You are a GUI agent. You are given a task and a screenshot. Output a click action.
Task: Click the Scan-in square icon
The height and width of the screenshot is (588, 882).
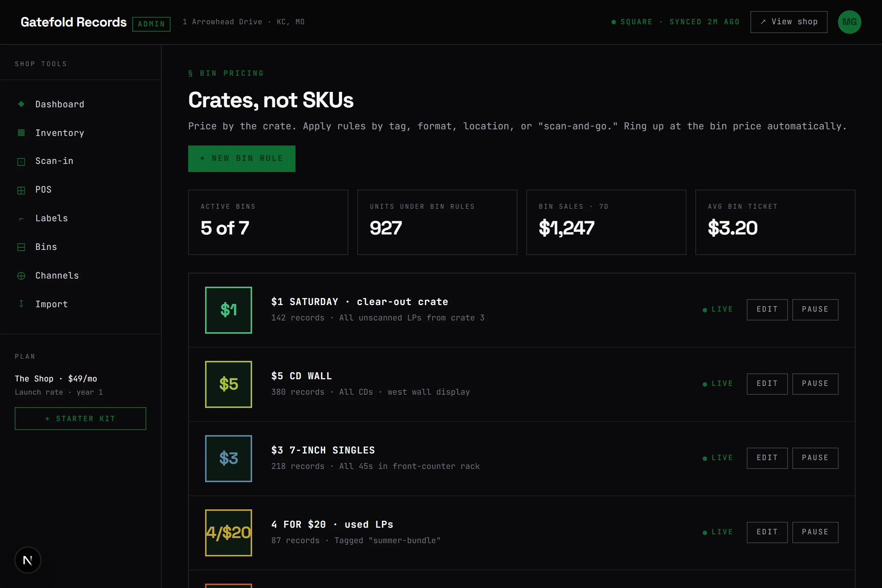point(21,161)
